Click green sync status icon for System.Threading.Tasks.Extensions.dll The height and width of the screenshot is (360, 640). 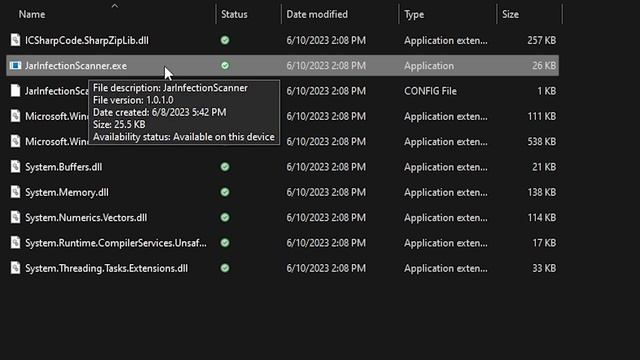coord(225,268)
